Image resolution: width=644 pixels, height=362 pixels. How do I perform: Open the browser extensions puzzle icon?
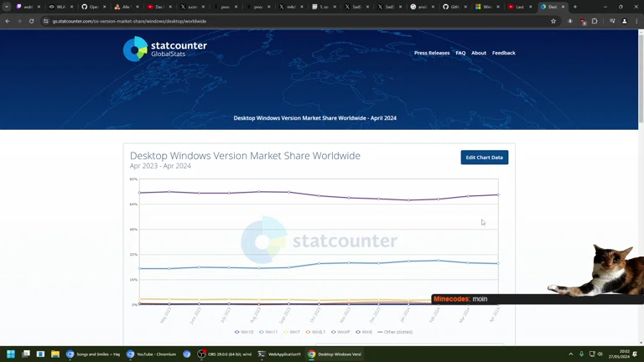(x=595, y=21)
